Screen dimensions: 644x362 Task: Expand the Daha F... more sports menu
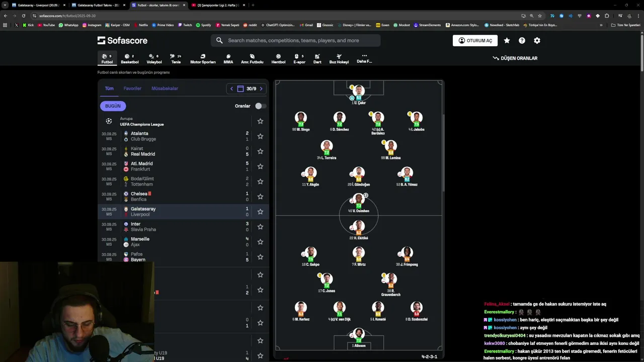[364, 58]
